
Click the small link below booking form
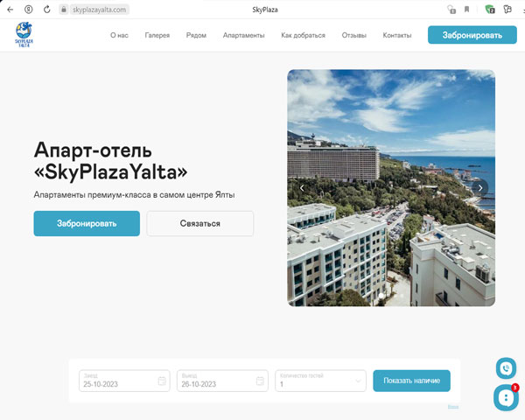pyautogui.click(x=453, y=407)
